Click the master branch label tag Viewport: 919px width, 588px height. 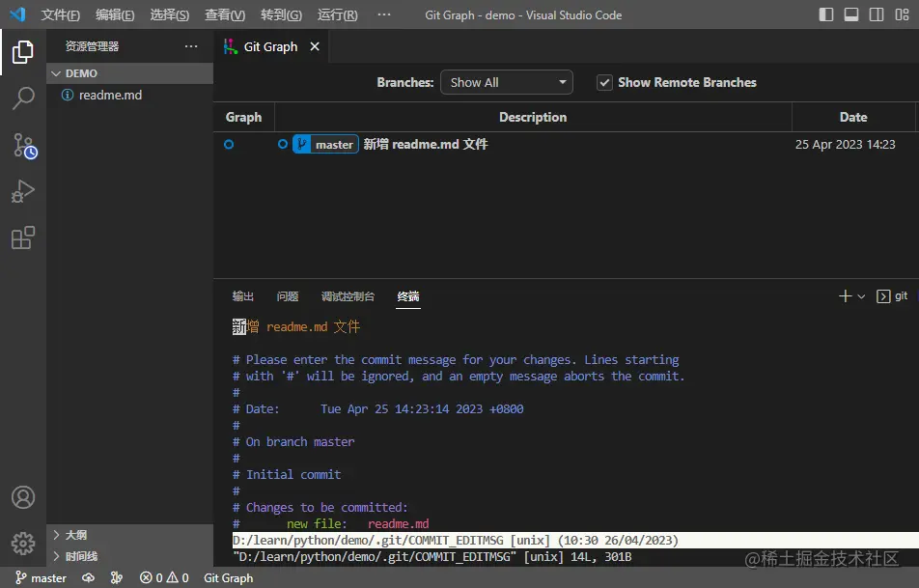click(x=326, y=144)
